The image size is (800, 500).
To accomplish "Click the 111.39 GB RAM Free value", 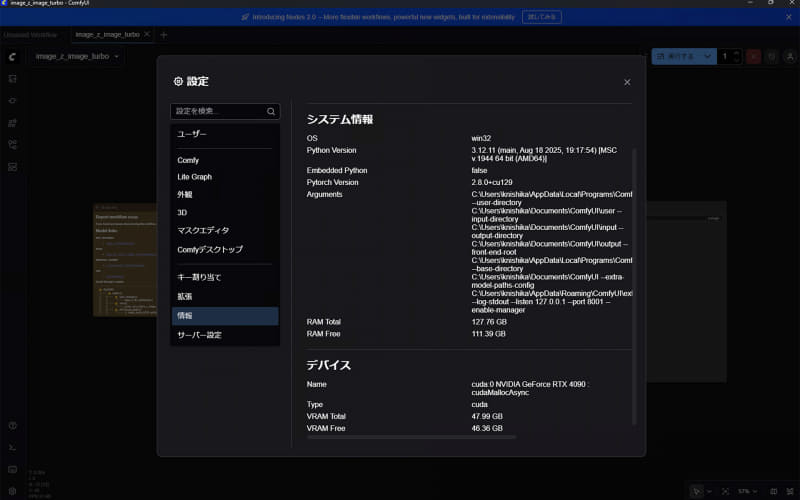I will pos(488,334).
